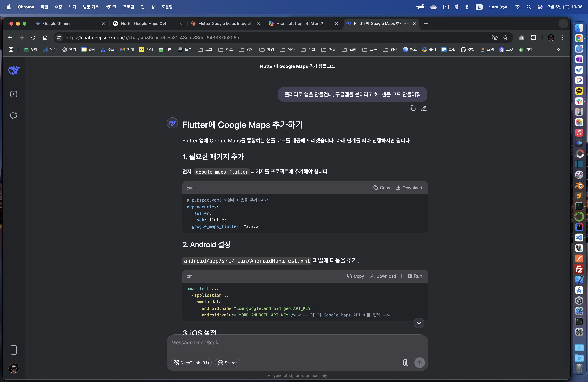This screenshot has height=382, width=588.
Task: Open the Chrome tab search dropdown
Action: 563,24
